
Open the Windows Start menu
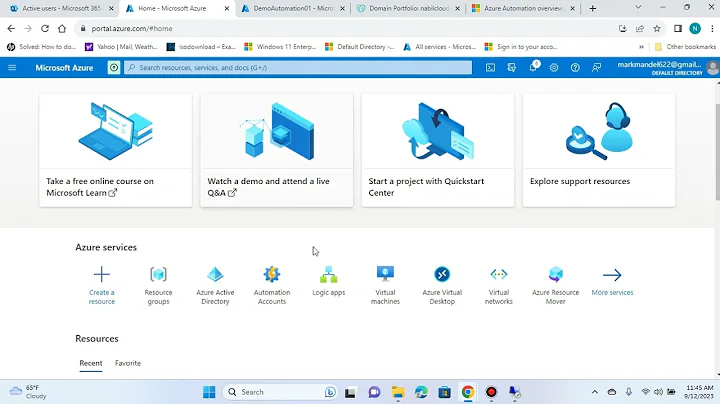209,392
